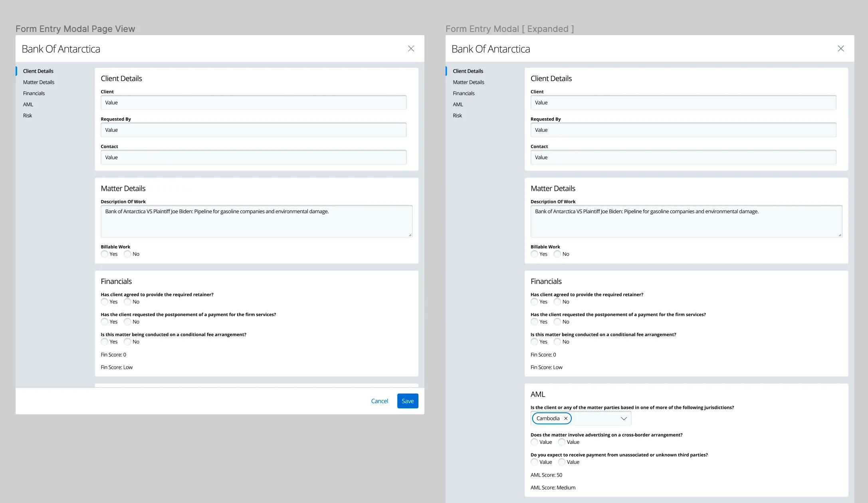Screen dimensions: 868x503
Task: Click the Contact field in Expanded modal
Action: coord(683,157)
